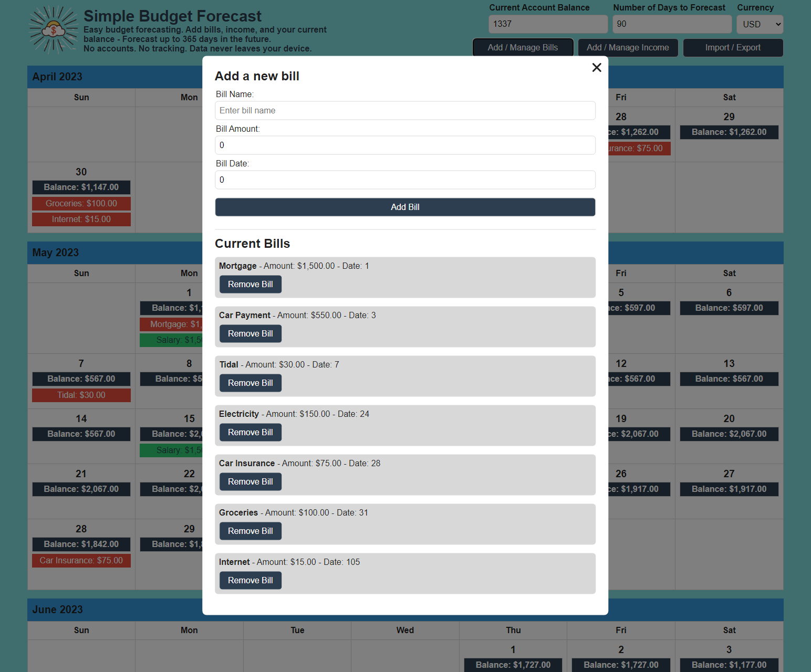811x672 pixels.
Task: Click the Current Account Balance field
Action: (x=548, y=24)
